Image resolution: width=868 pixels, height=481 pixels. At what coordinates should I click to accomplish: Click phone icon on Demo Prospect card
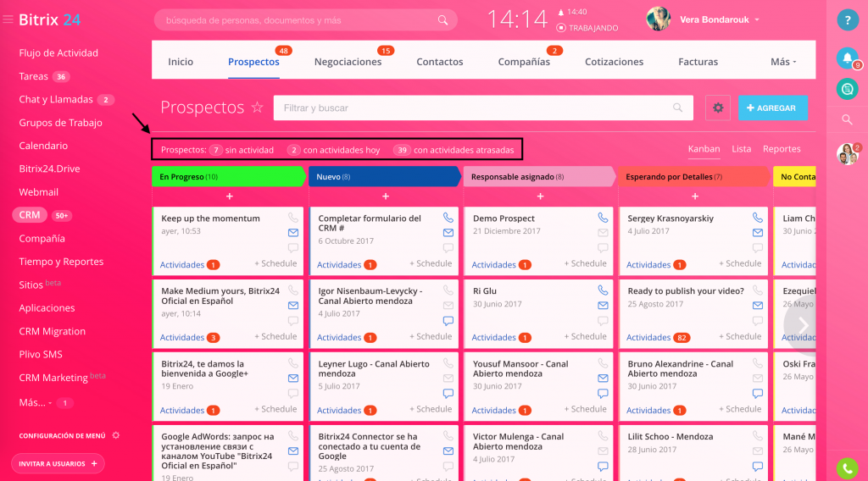(x=603, y=218)
